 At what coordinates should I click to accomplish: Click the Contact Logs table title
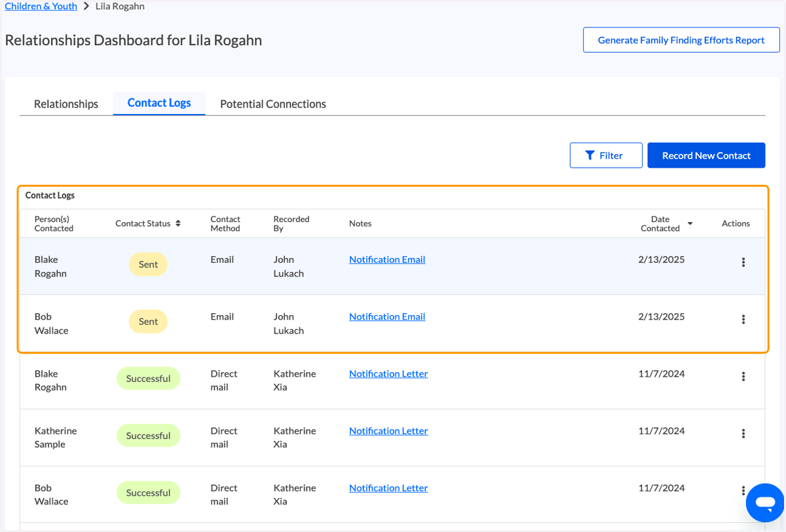tap(50, 195)
